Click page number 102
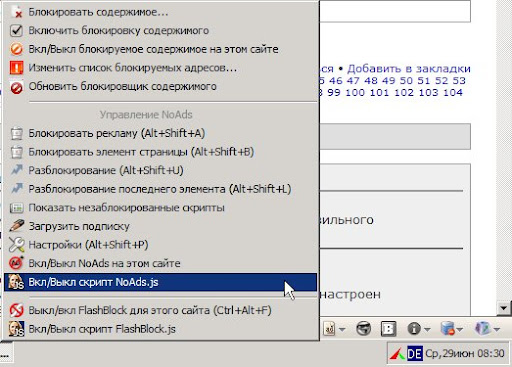Screen dimensions: 512x367 (404, 92)
